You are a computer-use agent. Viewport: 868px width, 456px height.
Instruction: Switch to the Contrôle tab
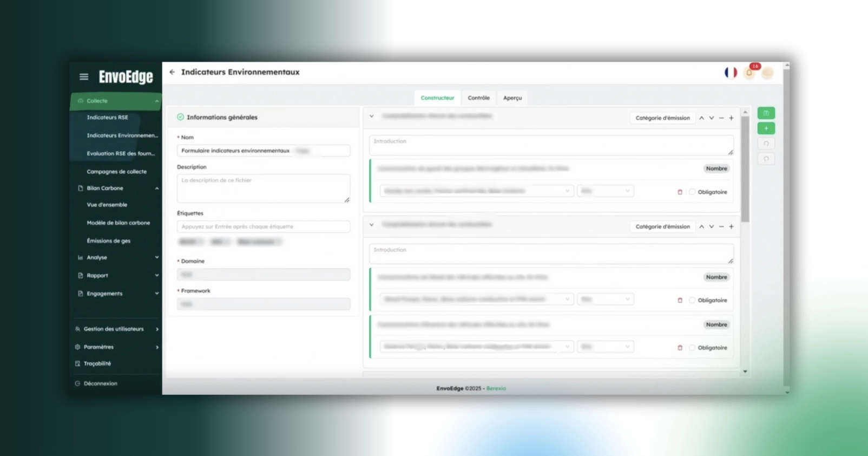478,98
